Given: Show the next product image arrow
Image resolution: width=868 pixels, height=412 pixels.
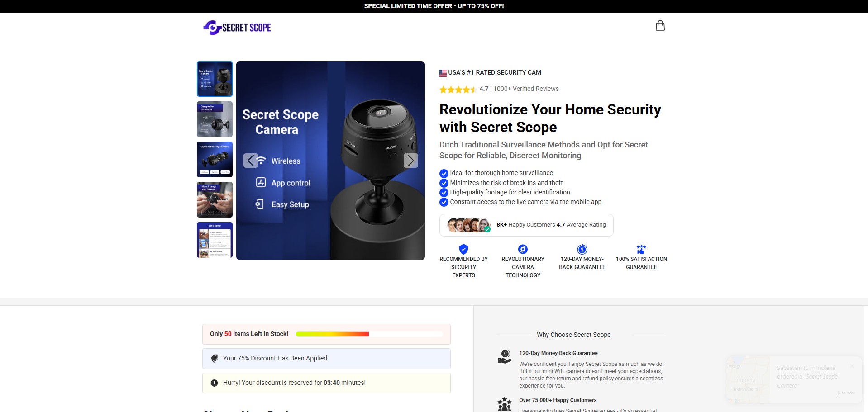Looking at the screenshot, I should 410,161.
